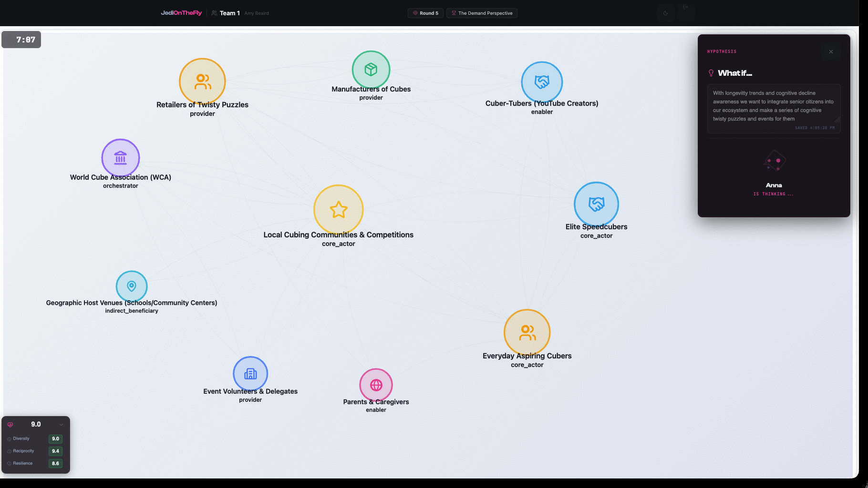The height and width of the screenshot is (488, 868).
Task: Select the Local Cubing Communities star node
Action: pos(338,210)
